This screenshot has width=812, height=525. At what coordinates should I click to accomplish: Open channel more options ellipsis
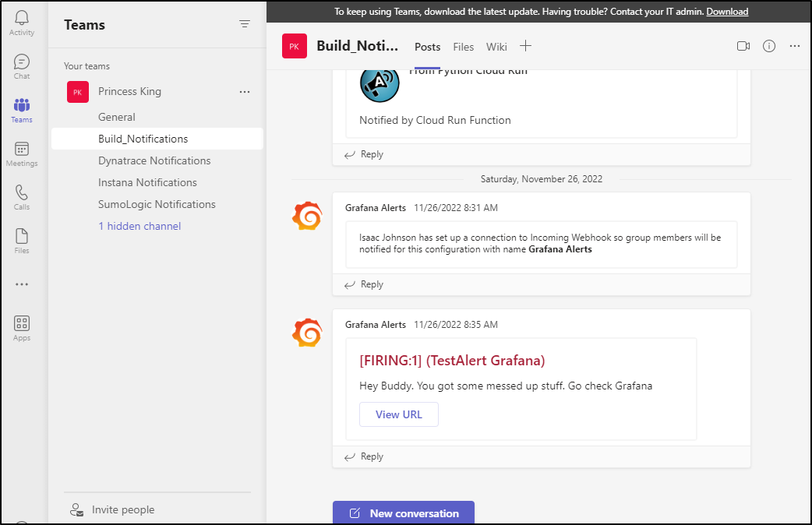tap(794, 46)
